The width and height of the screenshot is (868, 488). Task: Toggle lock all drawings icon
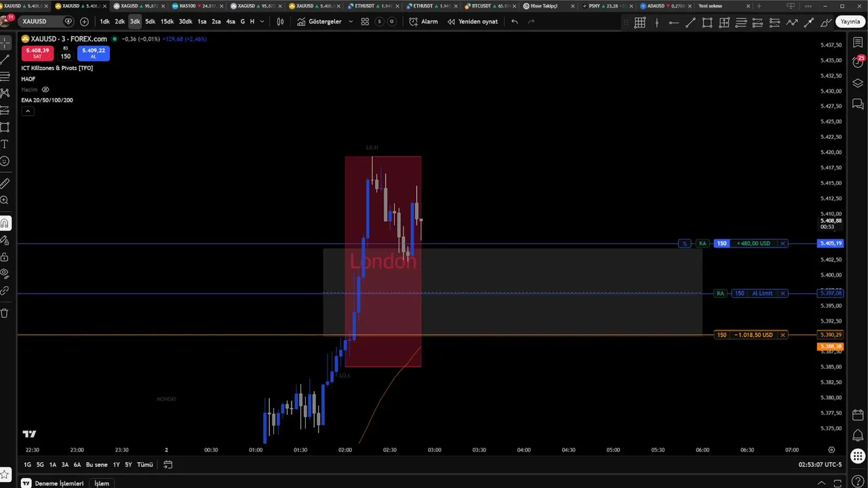[x=5, y=257]
